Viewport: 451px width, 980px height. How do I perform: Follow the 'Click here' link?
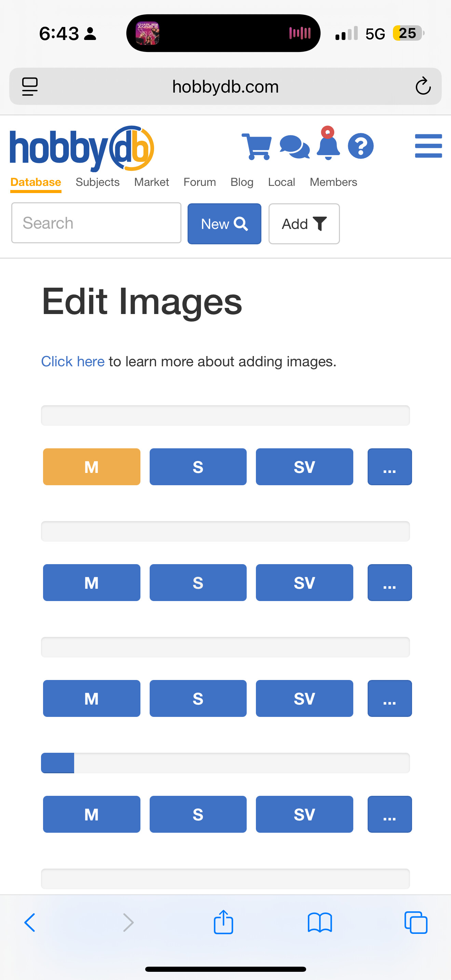tap(73, 362)
